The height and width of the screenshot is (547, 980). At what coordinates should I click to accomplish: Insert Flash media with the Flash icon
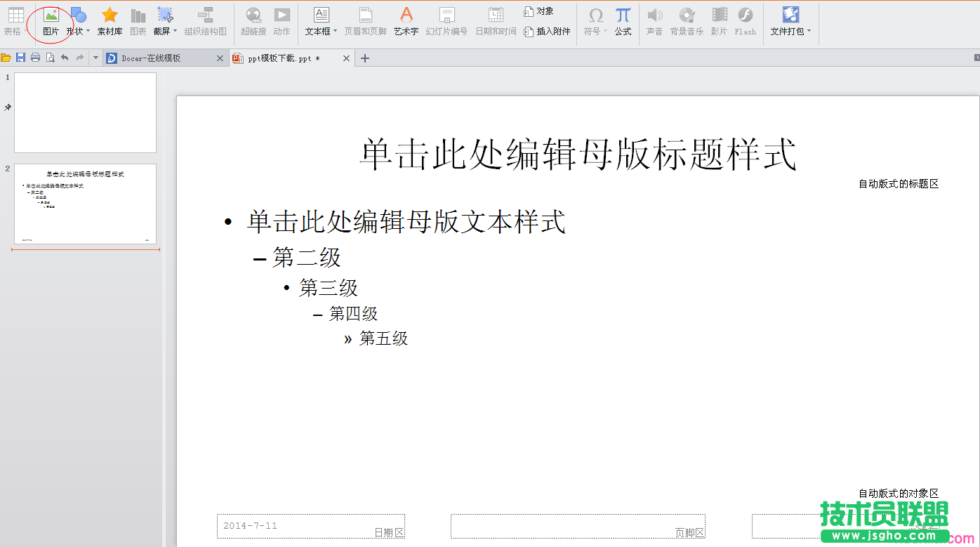click(745, 19)
